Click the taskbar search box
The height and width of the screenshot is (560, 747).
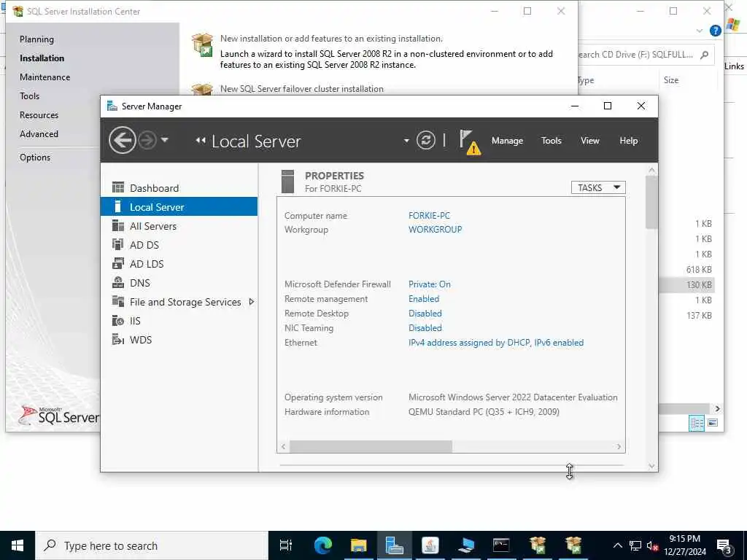pyautogui.click(x=152, y=545)
